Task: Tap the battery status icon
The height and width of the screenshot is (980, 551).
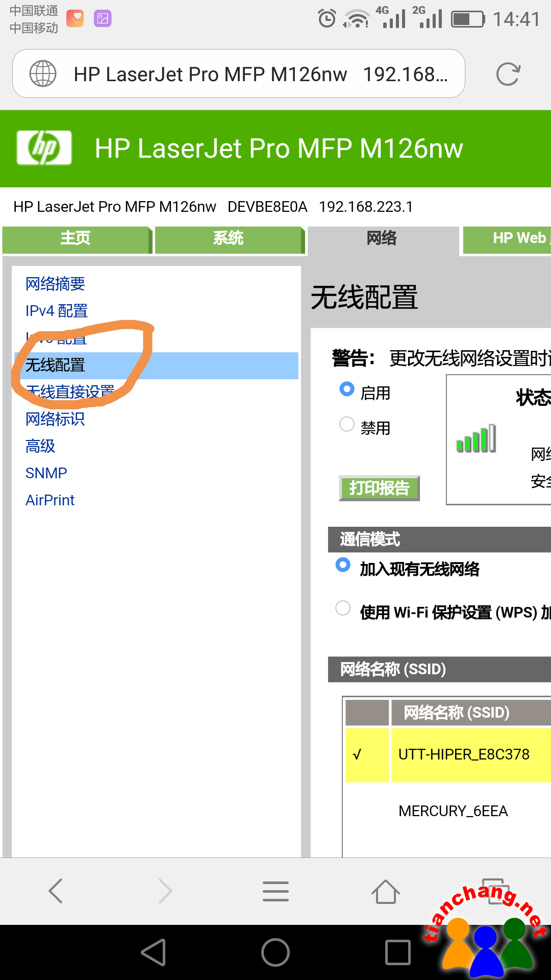Action: click(468, 19)
